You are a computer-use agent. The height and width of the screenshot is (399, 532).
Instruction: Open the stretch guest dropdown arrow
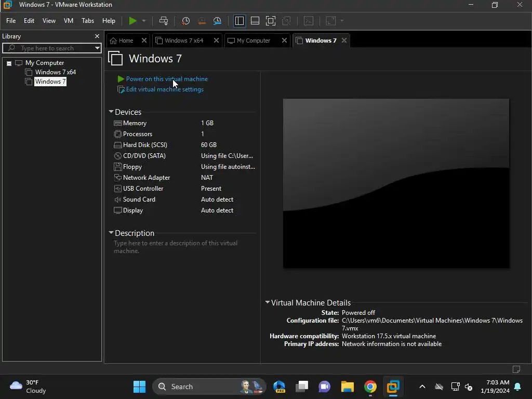[342, 21]
